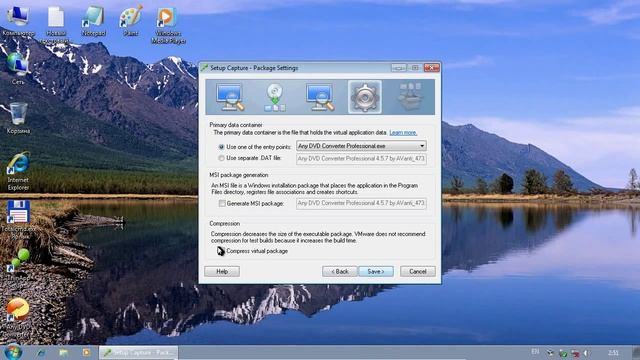Viewport: 640px width, 360px height.
Task: Click the MSI package name field
Action: [x=361, y=203]
